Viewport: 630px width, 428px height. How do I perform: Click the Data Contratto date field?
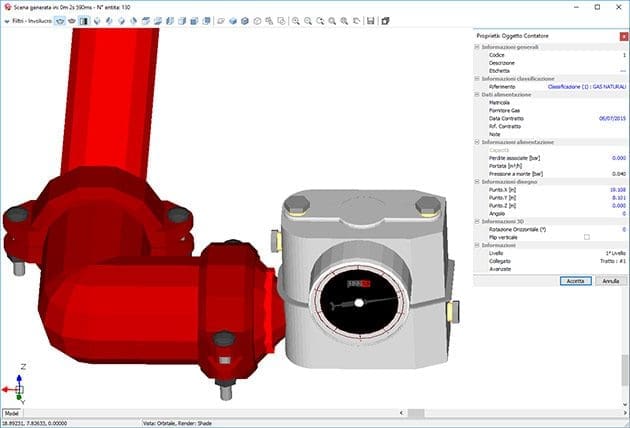click(x=610, y=118)
